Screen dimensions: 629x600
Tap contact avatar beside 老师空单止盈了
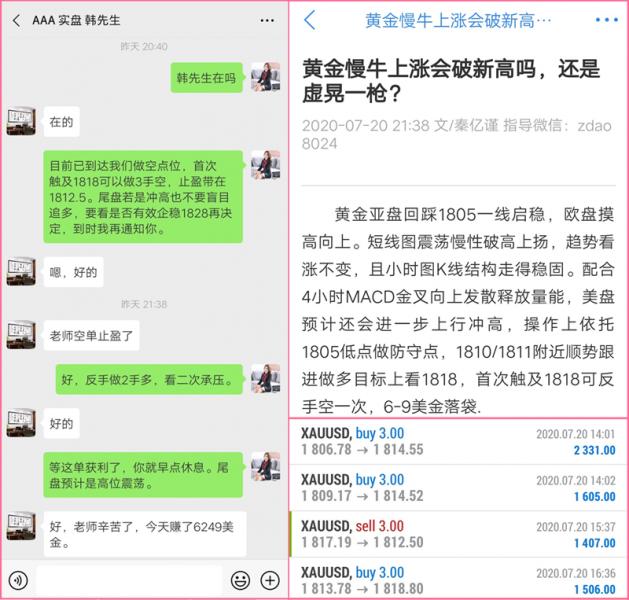pyautogui.click(x=21, y=335)
